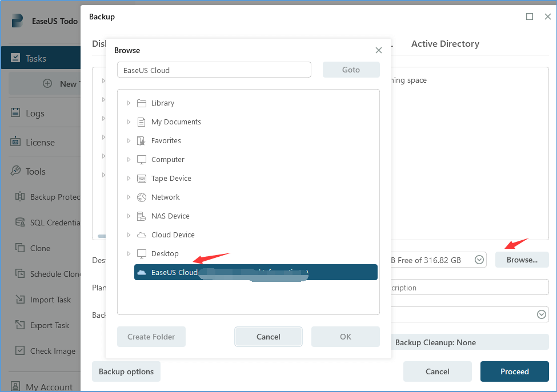Click the Check Image sidebar icon
The width and height of the screenshot is (557, 392).
(20, 351)
